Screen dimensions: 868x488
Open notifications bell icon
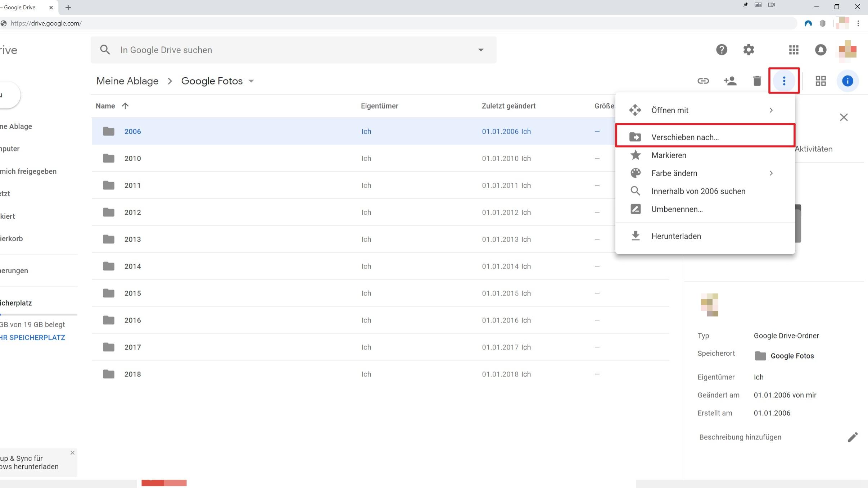[x=820, y=50]
